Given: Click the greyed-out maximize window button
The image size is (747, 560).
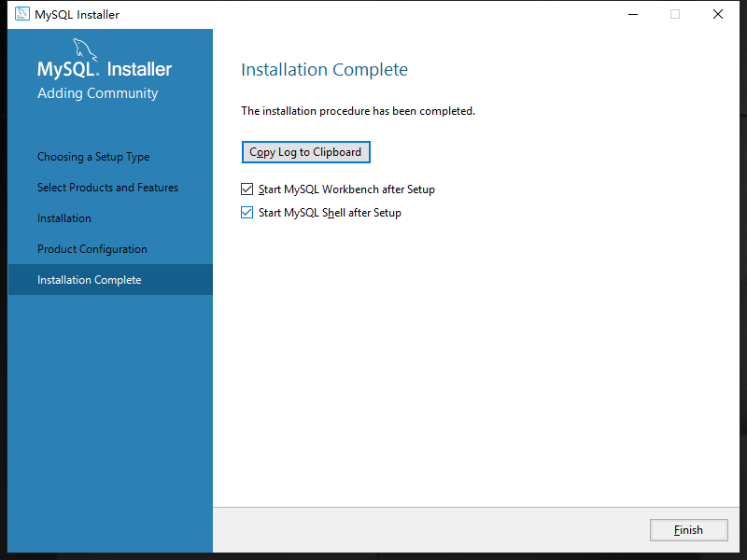Looking at the screenshot, I should pos(675,14).
